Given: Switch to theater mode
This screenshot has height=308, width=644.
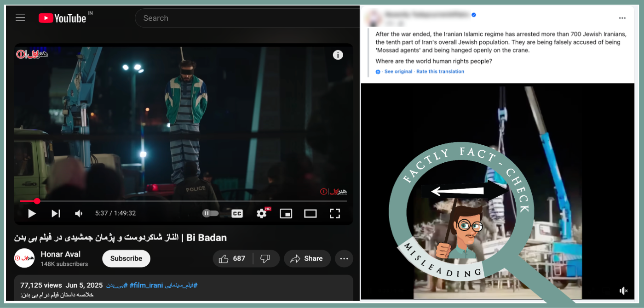Looking at the screenshot, I should pos(310,213).
